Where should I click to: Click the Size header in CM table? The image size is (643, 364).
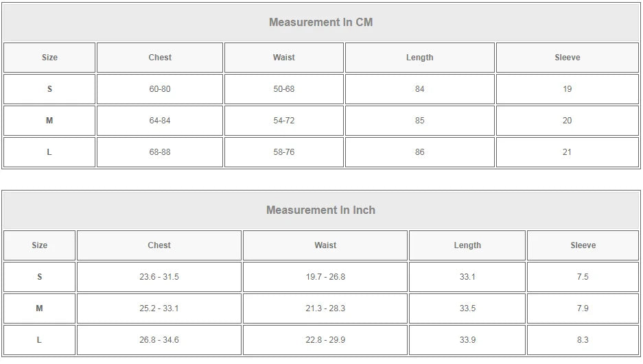pos(49,58)
